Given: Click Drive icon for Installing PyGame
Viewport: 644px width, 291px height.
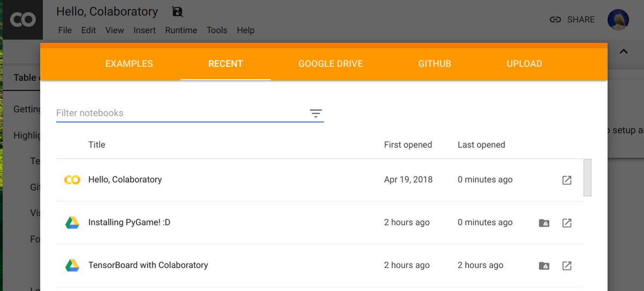Looking at the screenshot, I should point(72,222).
